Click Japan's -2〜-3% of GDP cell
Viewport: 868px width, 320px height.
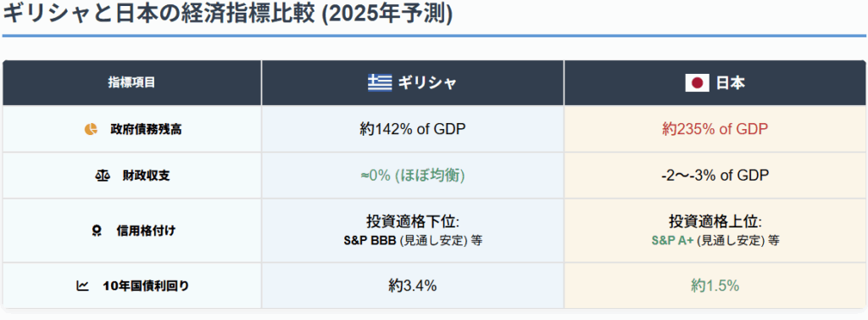click(715, 176)
